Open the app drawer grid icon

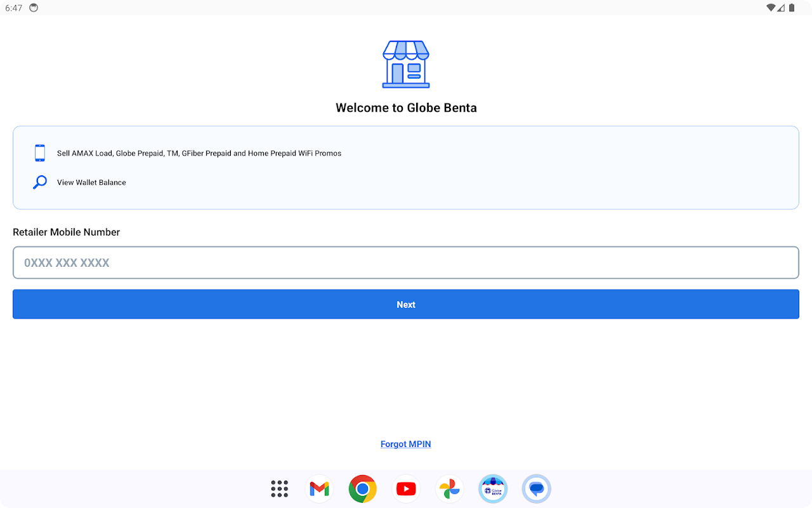tap(279, 489)
